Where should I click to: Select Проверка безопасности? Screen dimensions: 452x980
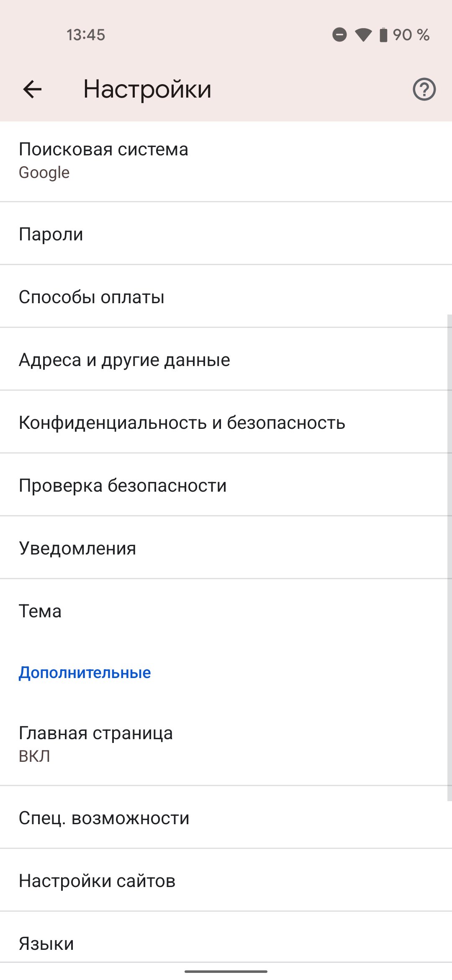pos(226,485)
